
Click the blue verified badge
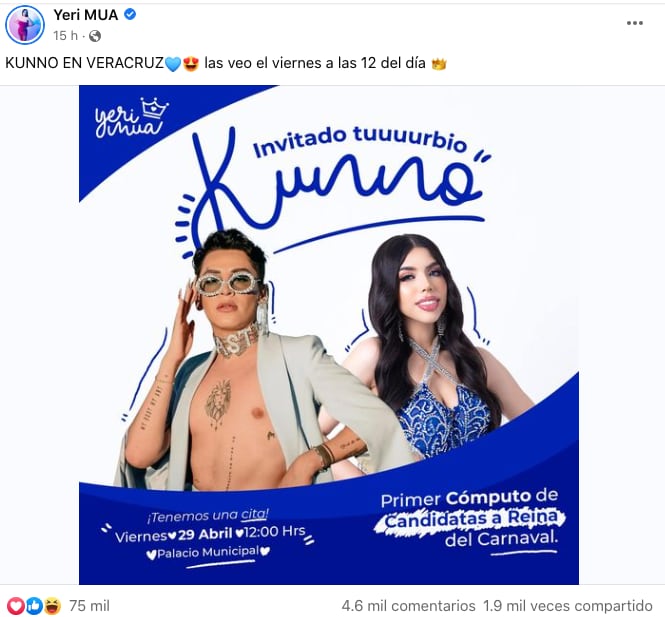point(130,14)
